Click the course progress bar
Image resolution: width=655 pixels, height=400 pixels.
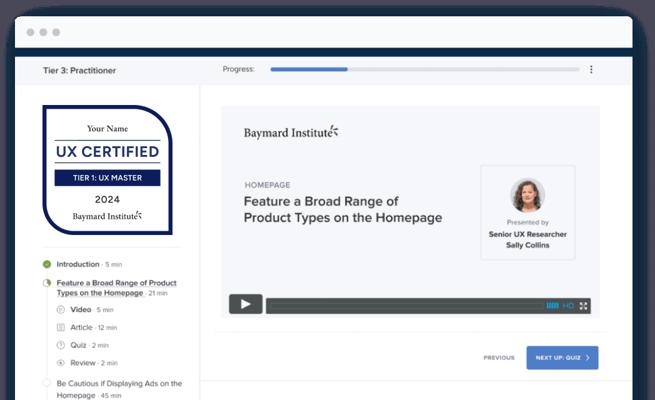pyautogui.click(x=425, y=69)
